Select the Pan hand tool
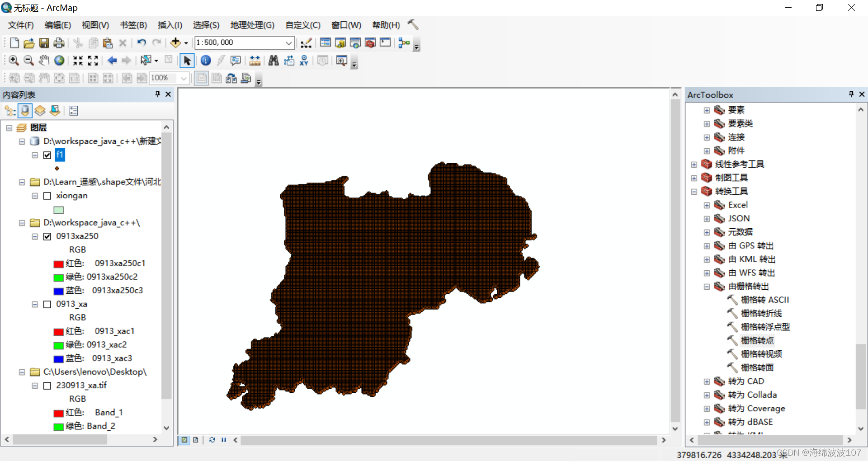Image resolution: width=868 pixels, height=461 pixels. [x=43, y=60]
